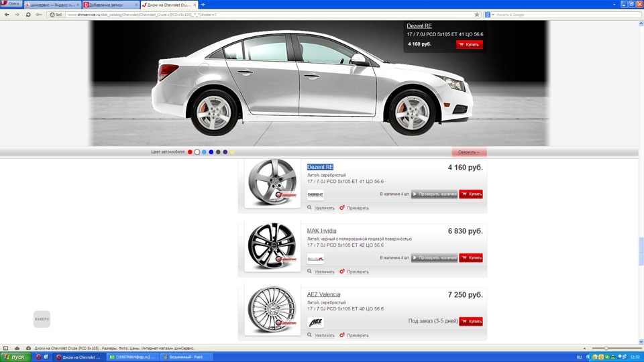Focus the address bar URL field
The image size is (644, 362).
(x=269, y=15)
